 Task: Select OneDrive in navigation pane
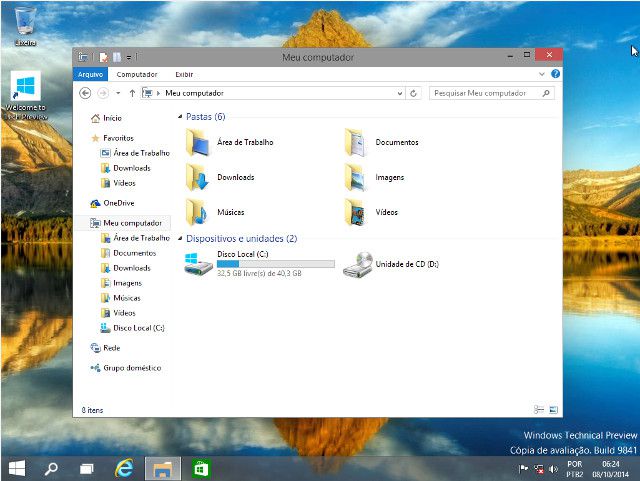tap(113, 203)
